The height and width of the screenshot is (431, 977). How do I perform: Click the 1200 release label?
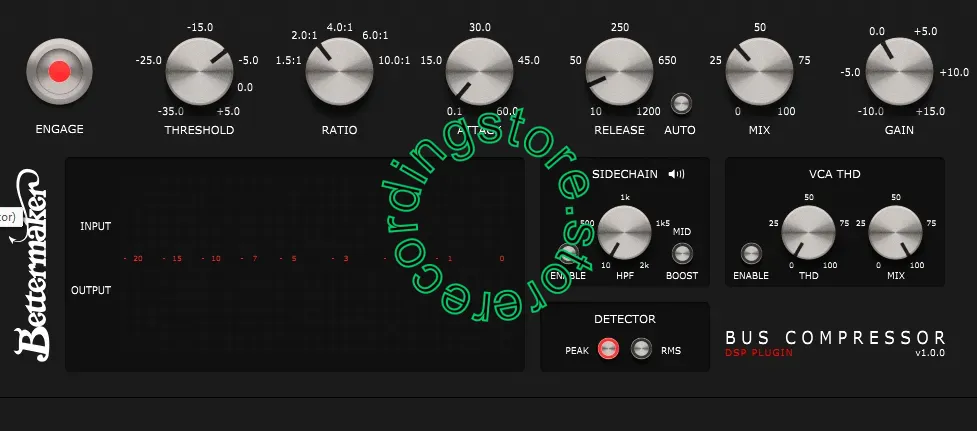(x=649, y=111)
